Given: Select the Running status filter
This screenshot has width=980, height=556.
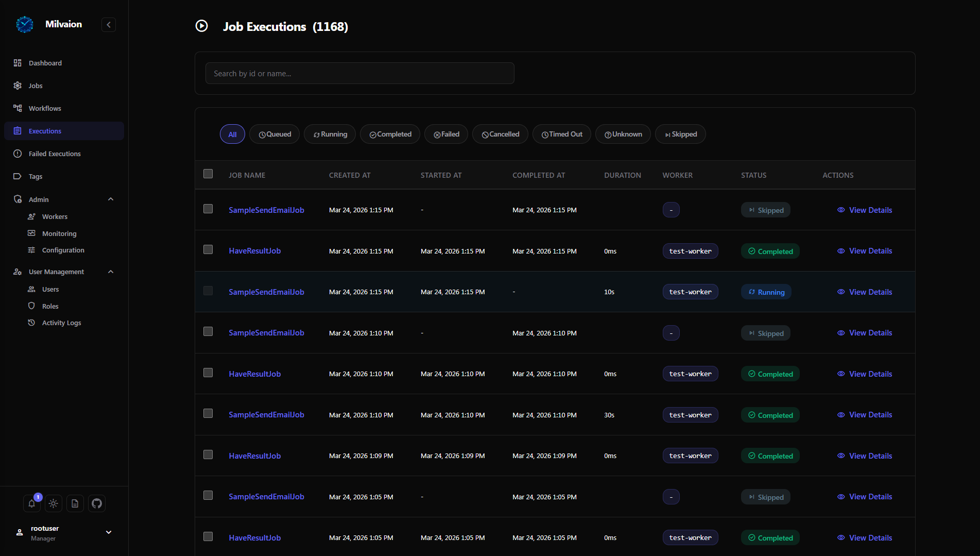Looking at the screenshot, I should point(330,134).
